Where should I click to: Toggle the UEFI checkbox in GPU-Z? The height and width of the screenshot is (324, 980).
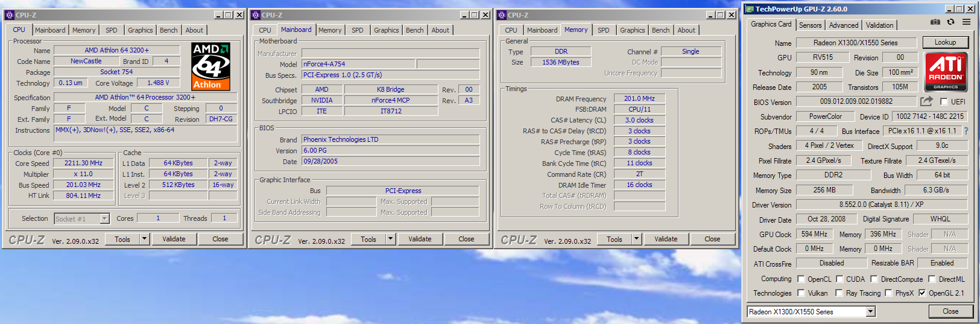[944, 102]
